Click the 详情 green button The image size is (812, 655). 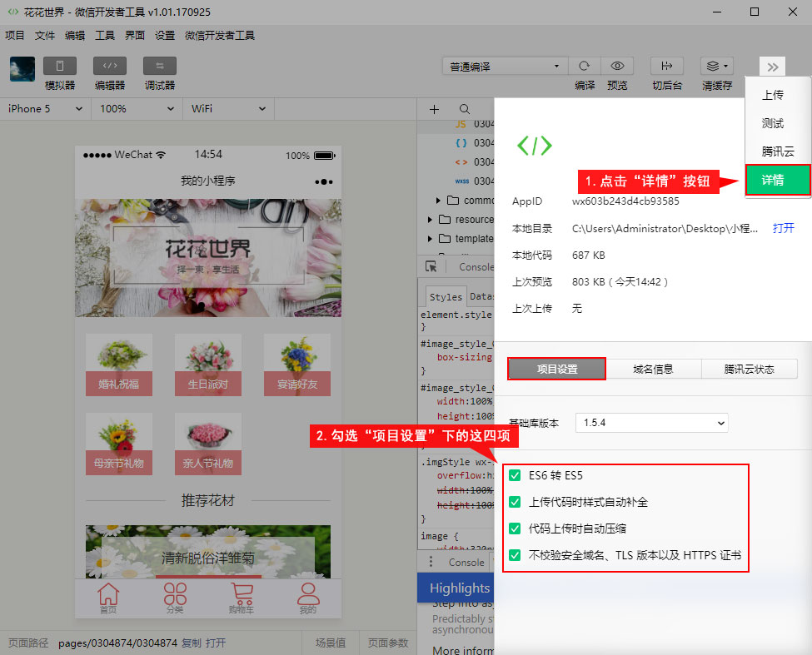click(777, 180)
